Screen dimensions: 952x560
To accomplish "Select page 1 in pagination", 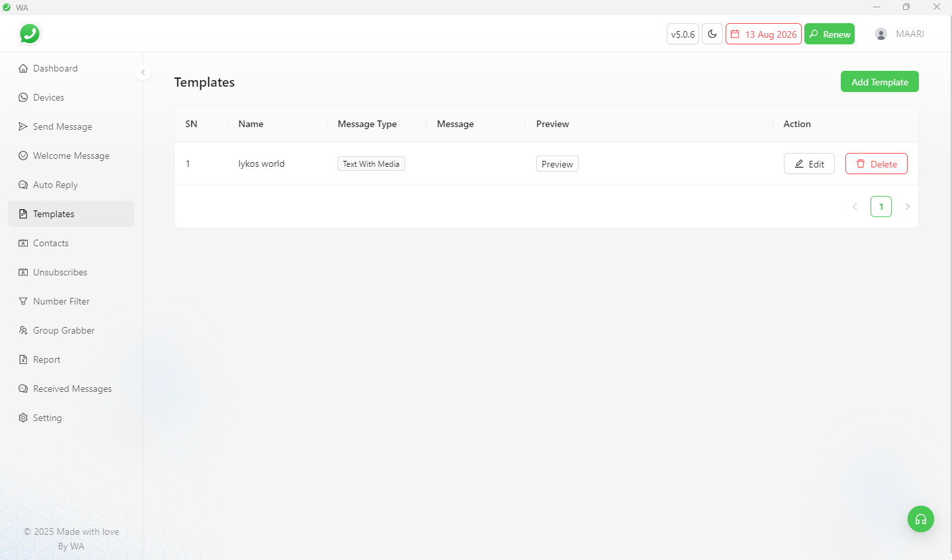I will [881, 207].
